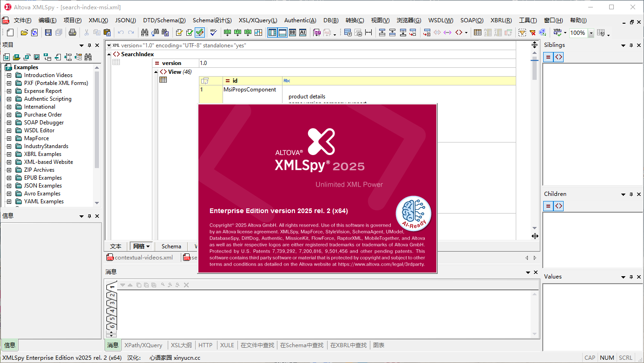Switch to the 文本 view tab
Screen dimensions: 644x363
tap(116, 246)
